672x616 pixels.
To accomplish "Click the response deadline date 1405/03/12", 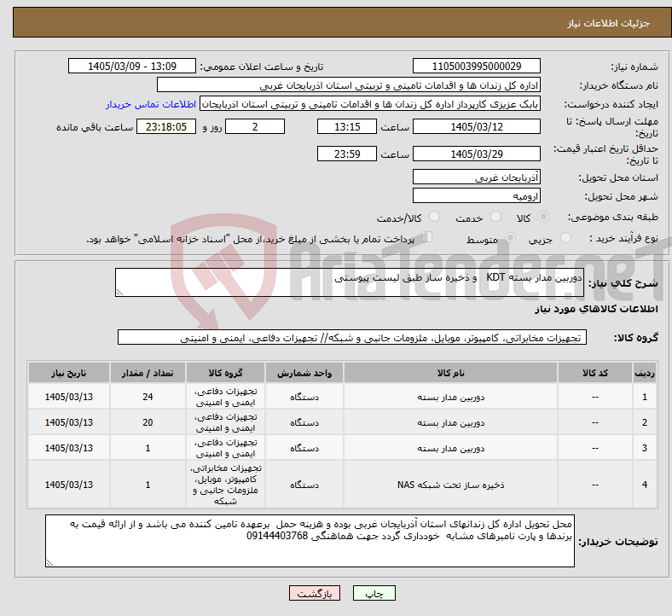I will pyautogui.click(x=476, y=126).
